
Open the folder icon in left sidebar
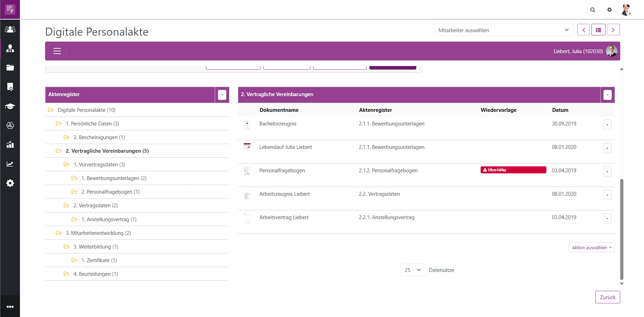point(10,68)
